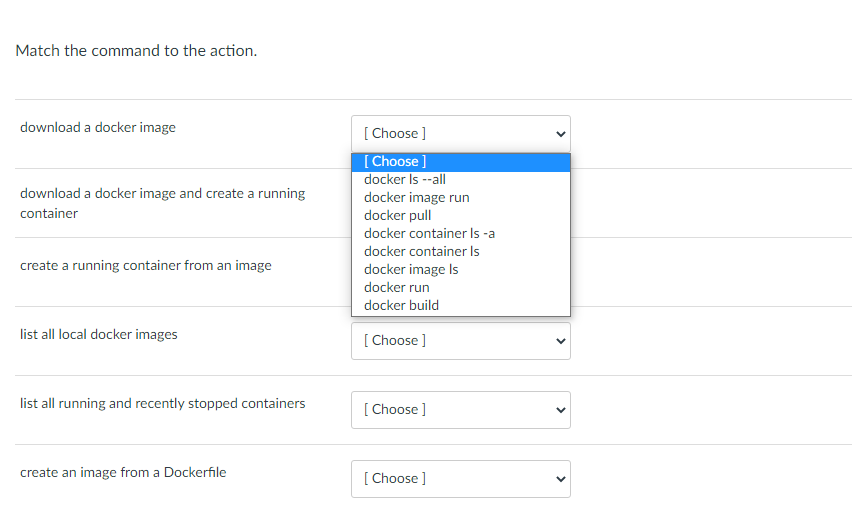Viewport: 866px width, 526px height.
Task: Click the "list all running and recently stopped containers" label
Action: pyautogui.click(x=163, y=403)
